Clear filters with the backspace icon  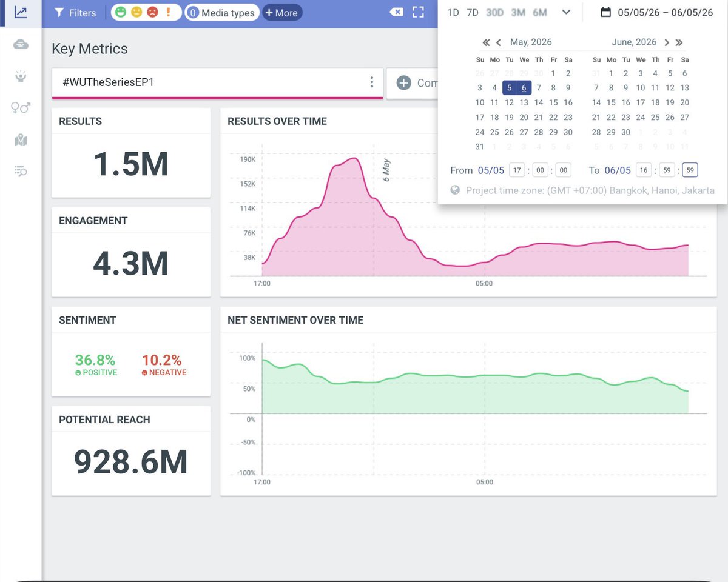(x=396, y=12)
